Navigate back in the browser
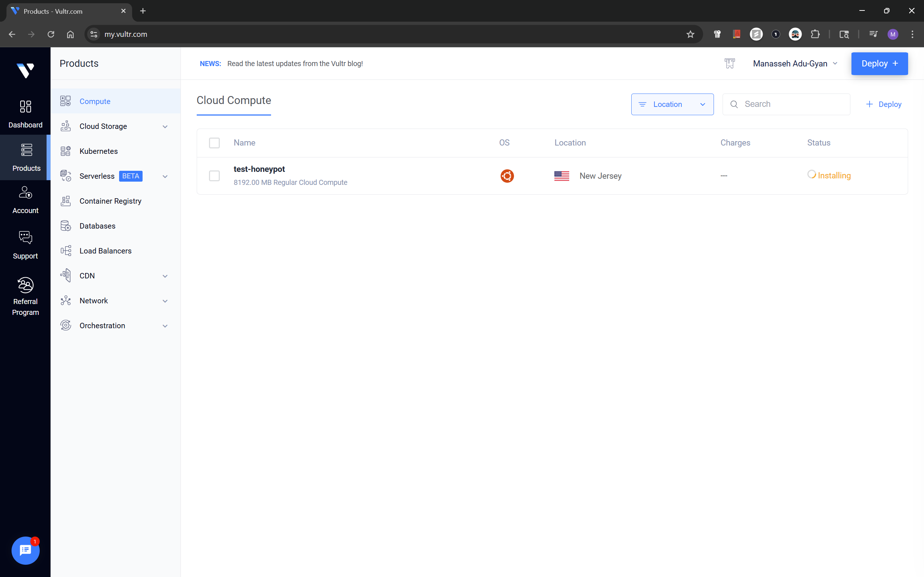 click(x=12, y=34)
